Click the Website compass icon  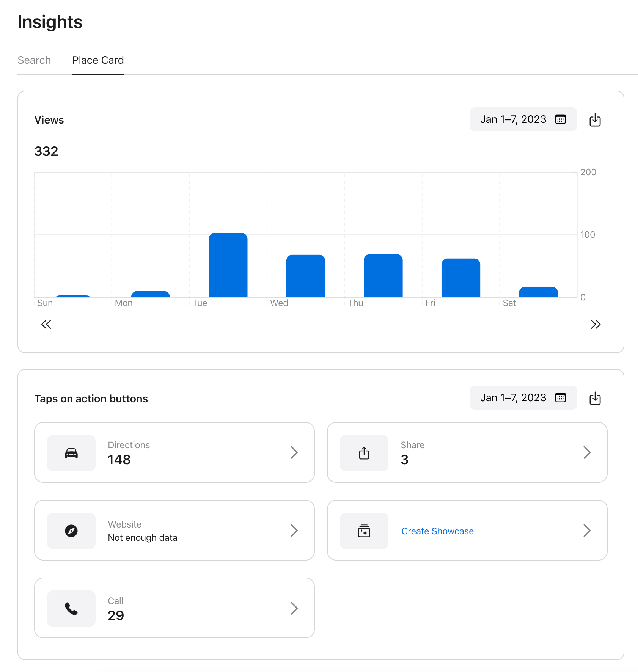71,531
